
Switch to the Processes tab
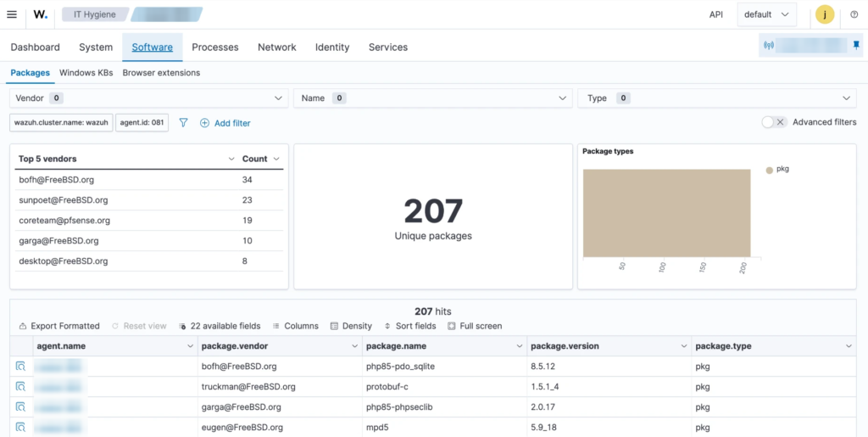(214, 47)
